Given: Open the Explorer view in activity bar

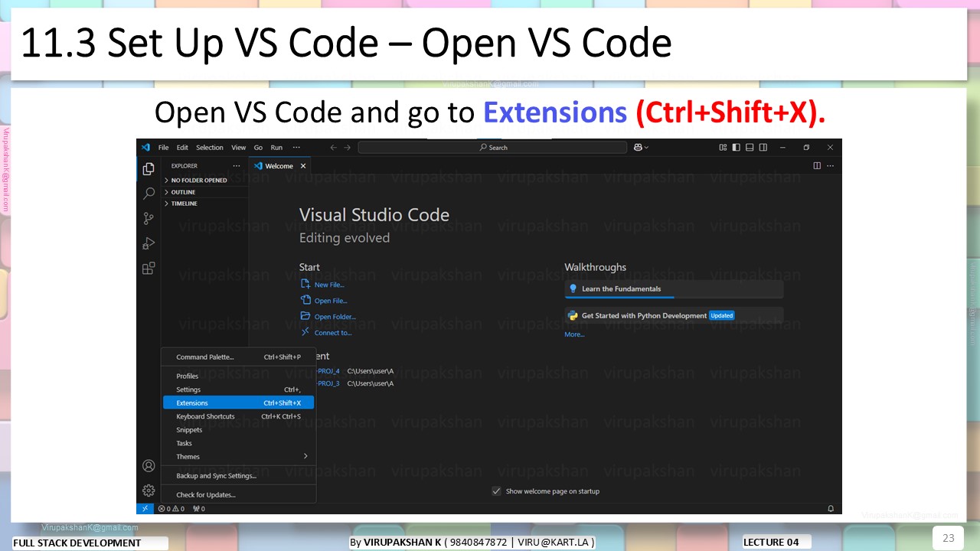Looking at the screenshot, I should (149, 169).
